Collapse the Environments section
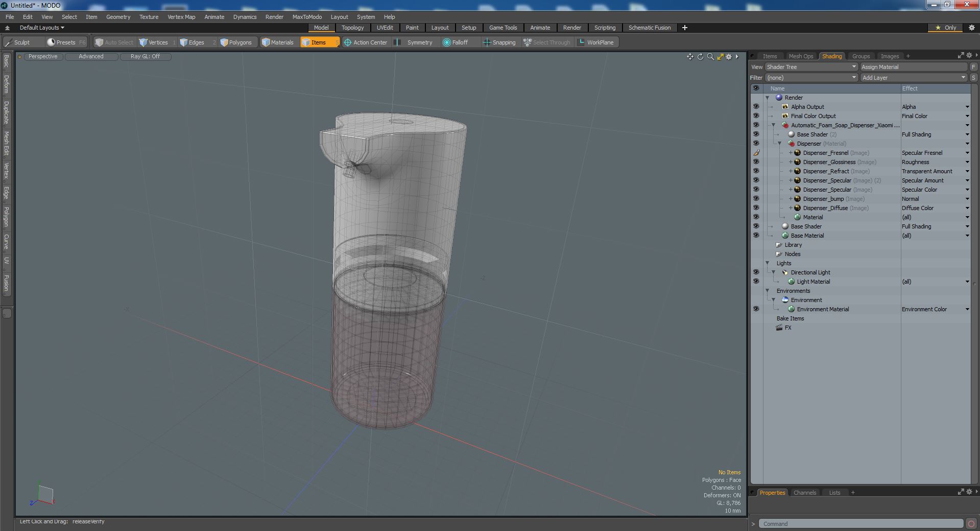This screenshot has height=531, width=980. [x=767, y=291]
